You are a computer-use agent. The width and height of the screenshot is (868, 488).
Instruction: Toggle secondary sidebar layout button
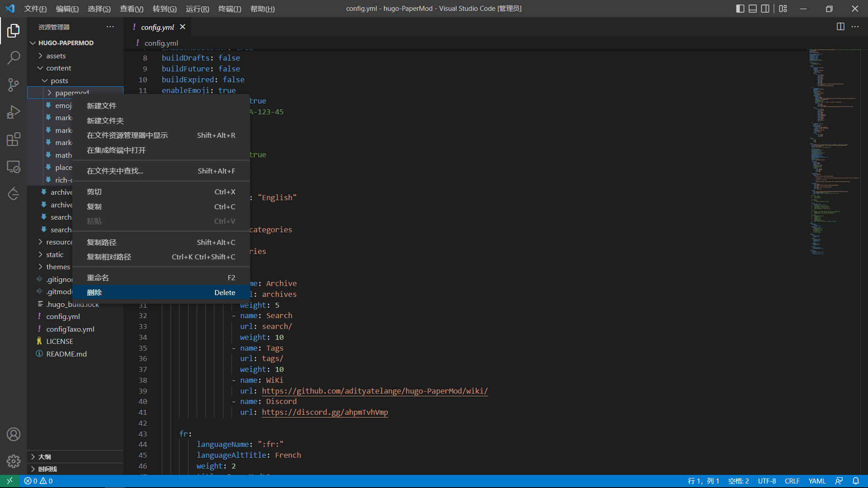pyautogui.click(x=765, y=9)
